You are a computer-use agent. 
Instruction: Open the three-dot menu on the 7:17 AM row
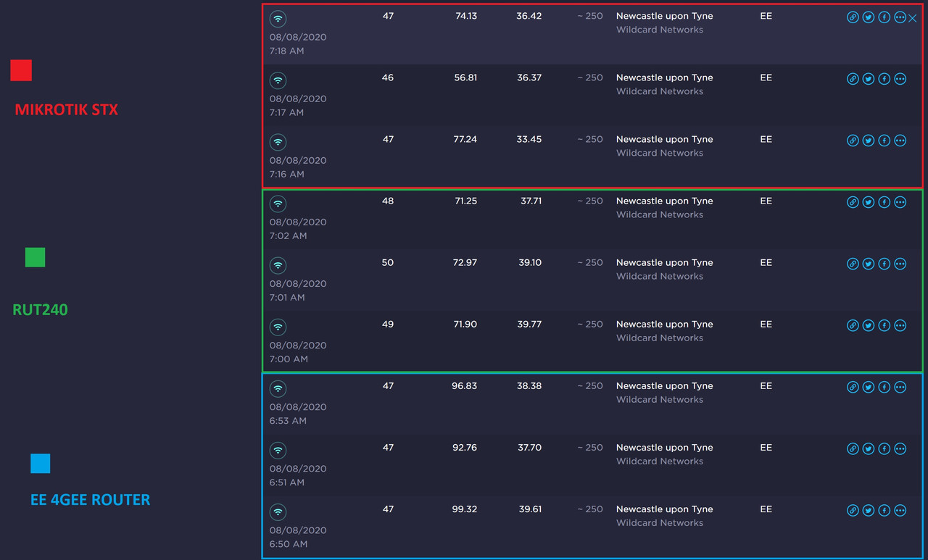(900, 79)
